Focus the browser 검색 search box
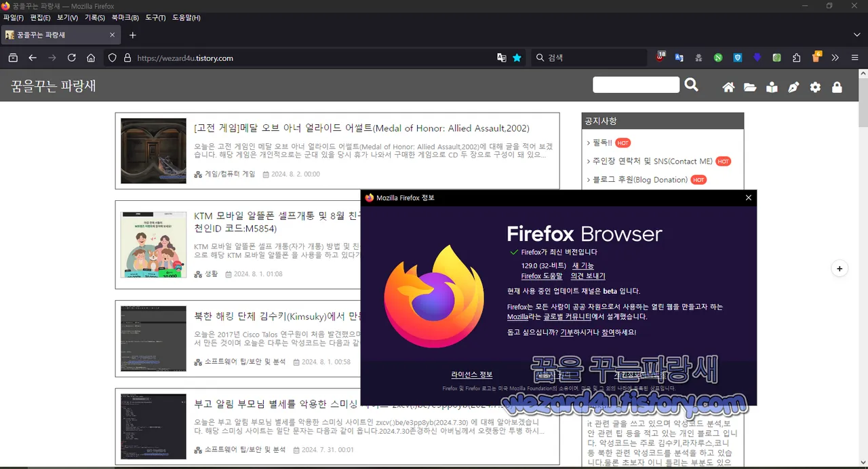 [x=589, y=58]
